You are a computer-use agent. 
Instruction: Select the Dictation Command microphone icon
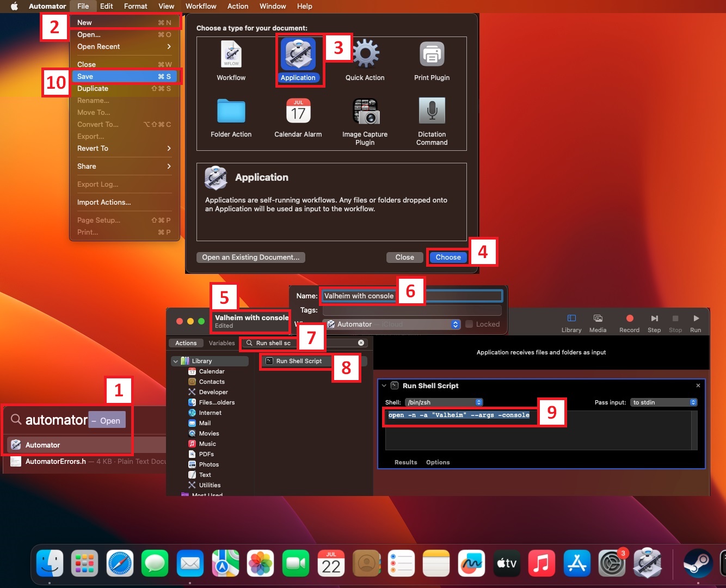[432, 111]
